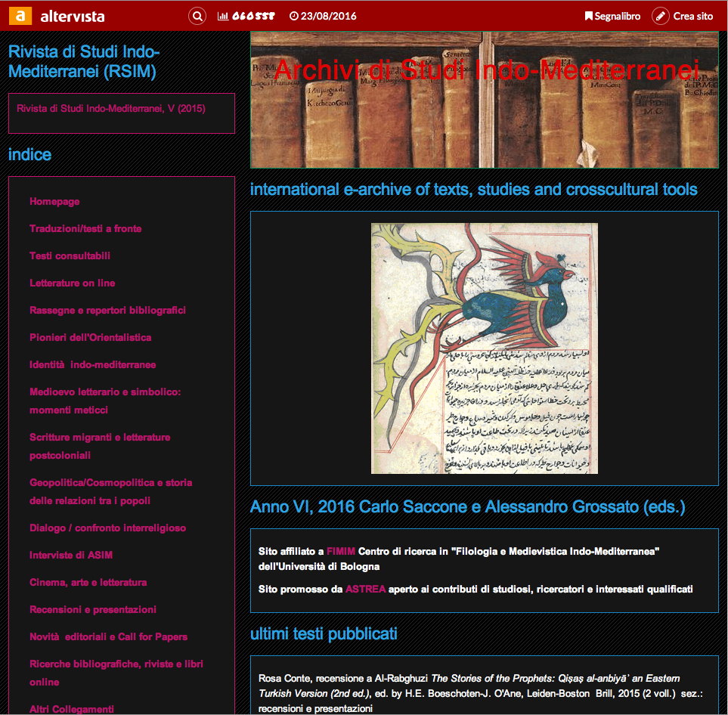
Task: Go to Recensioni e presentazioni
Action: [93, 610]
